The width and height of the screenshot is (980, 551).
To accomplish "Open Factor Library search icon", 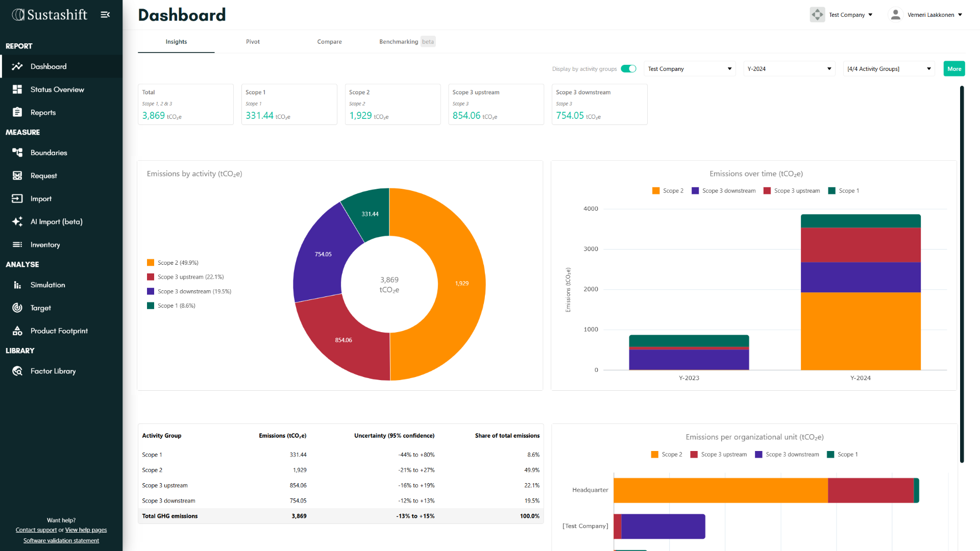I will click(x=17, y=371).
